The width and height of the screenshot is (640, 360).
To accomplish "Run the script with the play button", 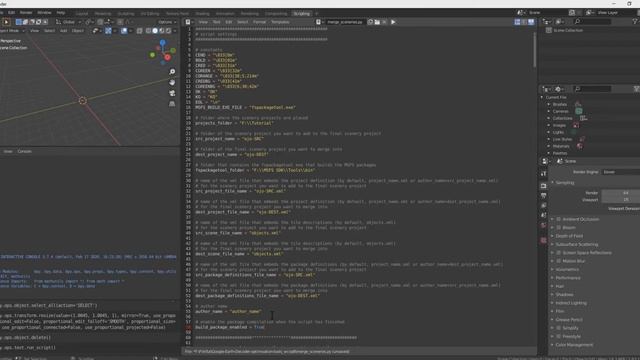I will click(393, 22).
